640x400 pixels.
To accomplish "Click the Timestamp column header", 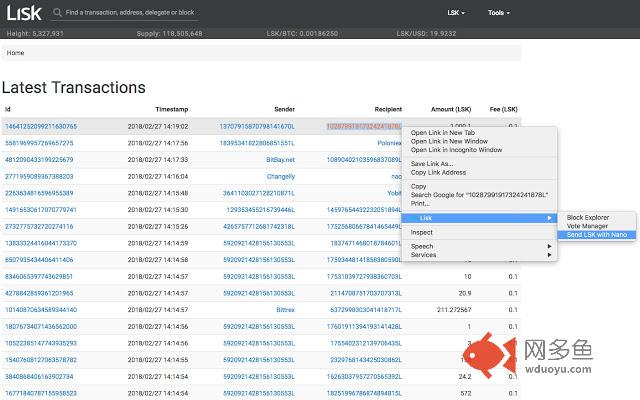I will [x=172, y=109].
